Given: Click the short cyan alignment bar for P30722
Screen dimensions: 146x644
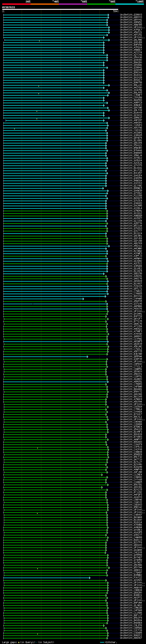Looking at the screenshot, I should click(x=47, y=578).
